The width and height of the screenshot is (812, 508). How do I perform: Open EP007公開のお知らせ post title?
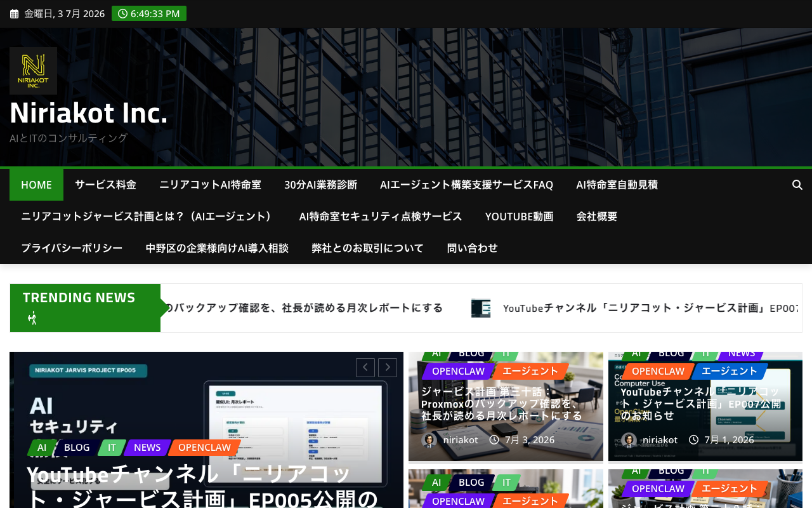(700, 404)
